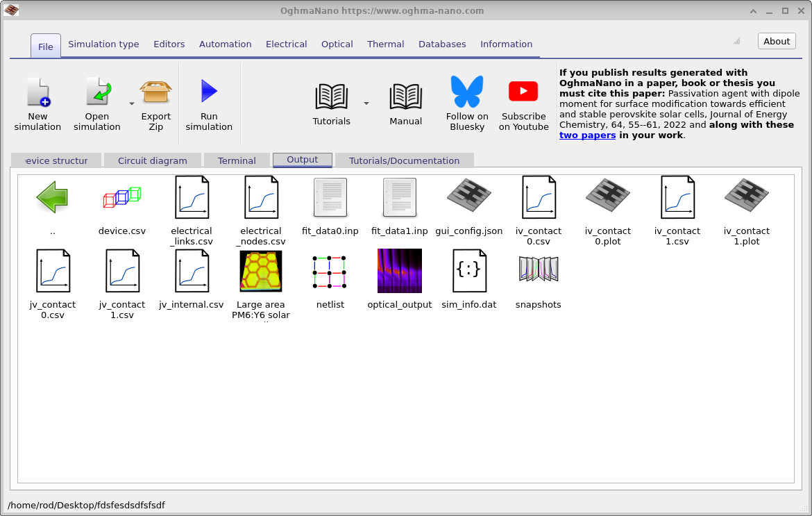Navigate up using the green back arrow
812x516 pixels.
coord(52,197)
